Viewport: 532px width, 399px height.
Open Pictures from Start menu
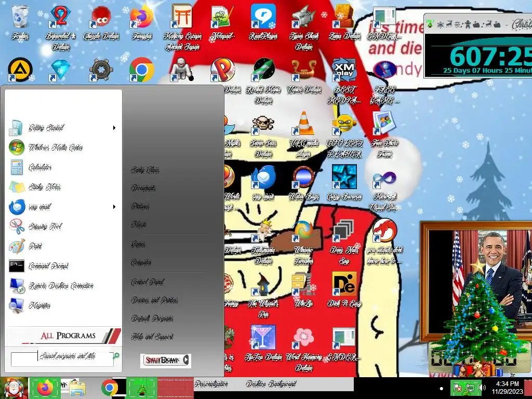pos(140,206)
